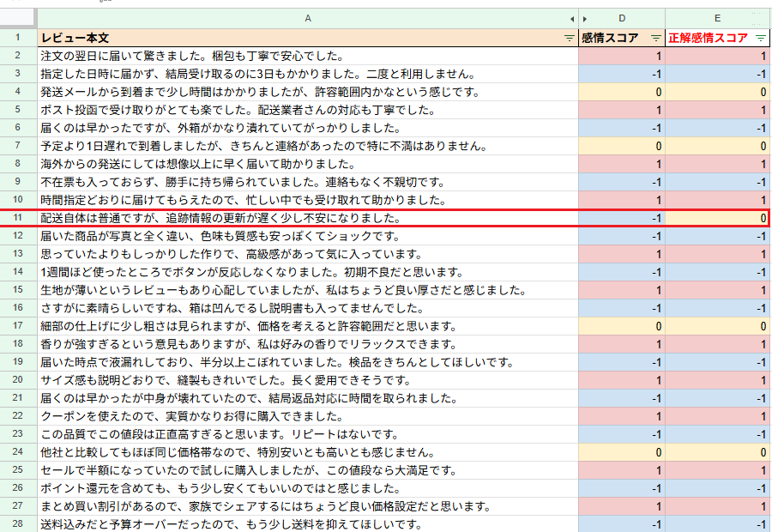Select review 香りが強すぎるという意見
This screenshot has height=532, width=772.
click(308, 344)
